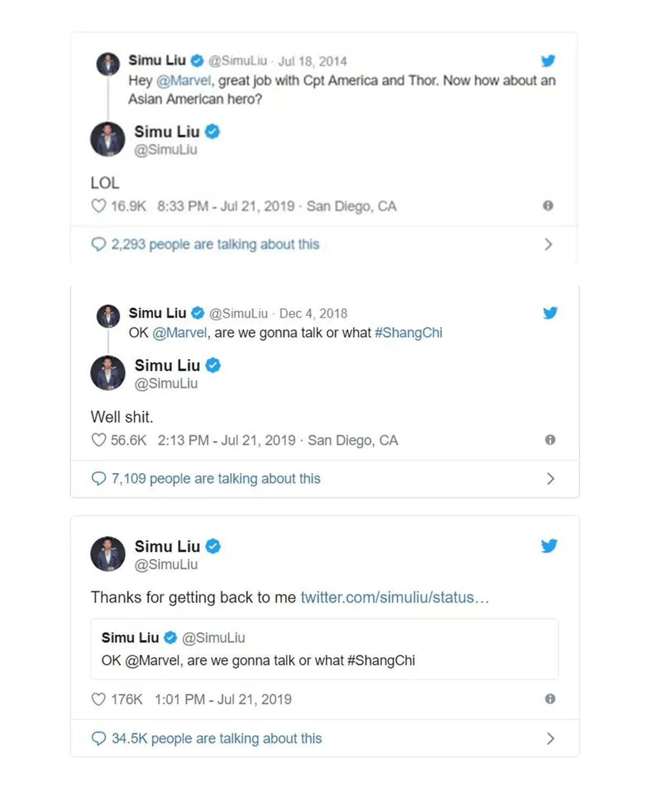Screen dimensions: 650x812
Task: Click the Twitter bird icon on the LOL tweet
Action: point(548,61)
